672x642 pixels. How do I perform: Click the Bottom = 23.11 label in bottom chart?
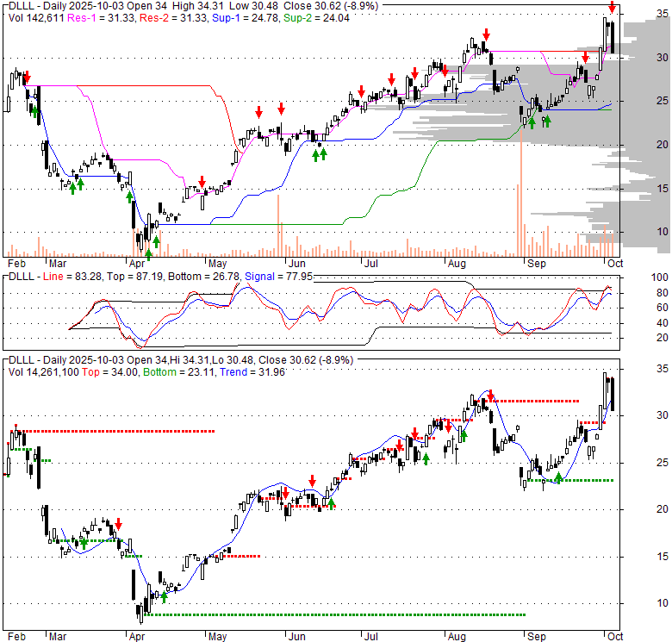tap(178, 372)
